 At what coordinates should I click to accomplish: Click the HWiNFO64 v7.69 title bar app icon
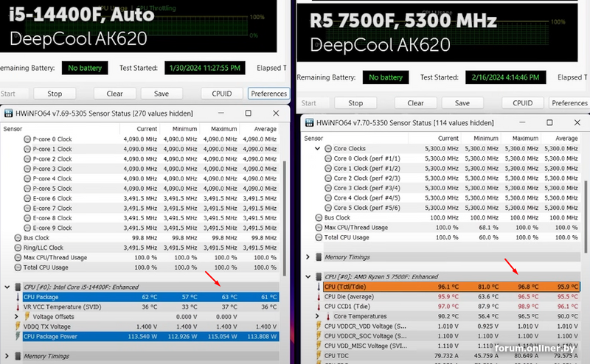[x=8, y=113]
